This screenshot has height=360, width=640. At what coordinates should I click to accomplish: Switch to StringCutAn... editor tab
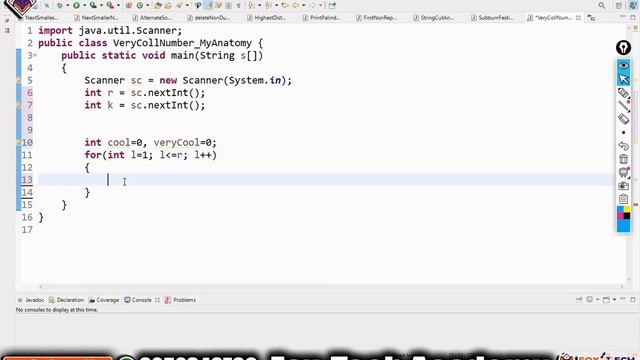click(433, 18)
